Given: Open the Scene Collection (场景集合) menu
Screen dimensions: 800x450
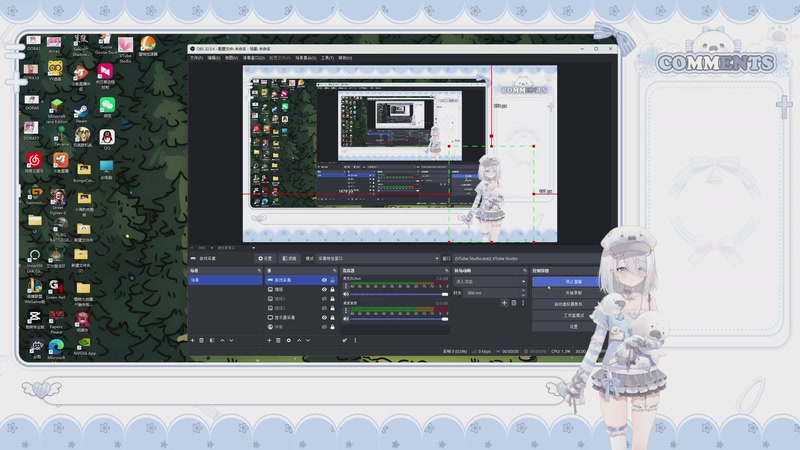Looking at the screenshot, I should pos(306,58).
